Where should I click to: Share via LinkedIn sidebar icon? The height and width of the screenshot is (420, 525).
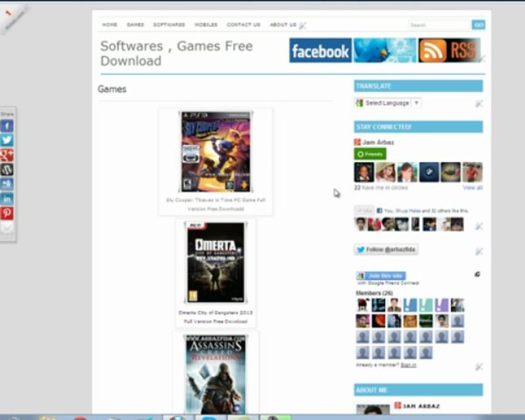point(6,198)
